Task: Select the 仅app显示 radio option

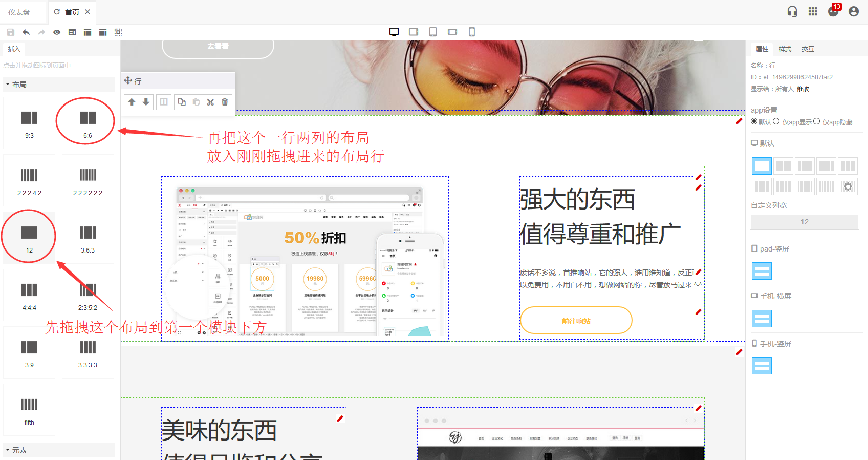Action: tap(776, 121)
